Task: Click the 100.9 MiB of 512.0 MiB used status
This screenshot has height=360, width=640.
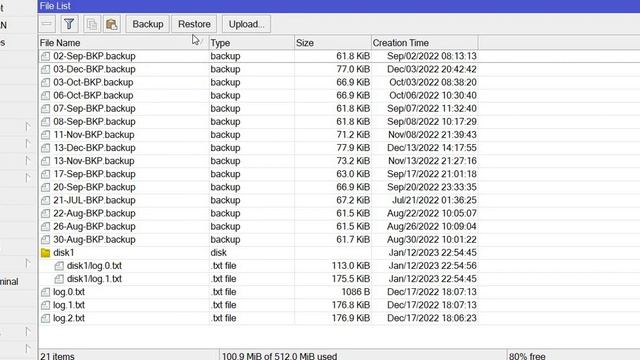Action: pos(280,356)
